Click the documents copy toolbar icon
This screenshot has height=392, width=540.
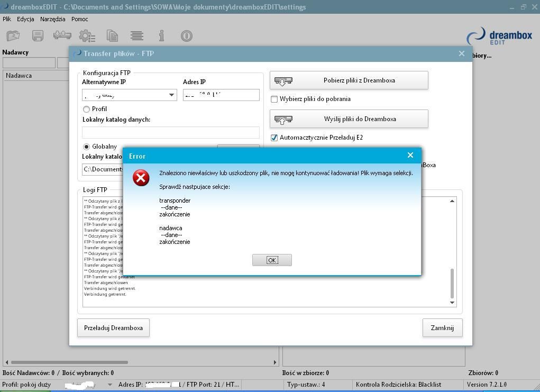[112, 35]
